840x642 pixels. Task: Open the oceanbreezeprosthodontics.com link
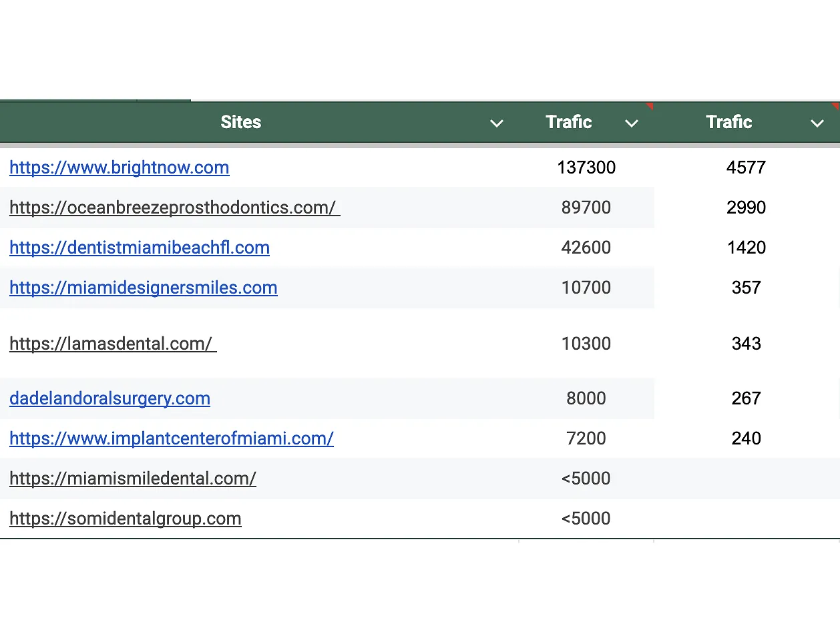point(174,208)
